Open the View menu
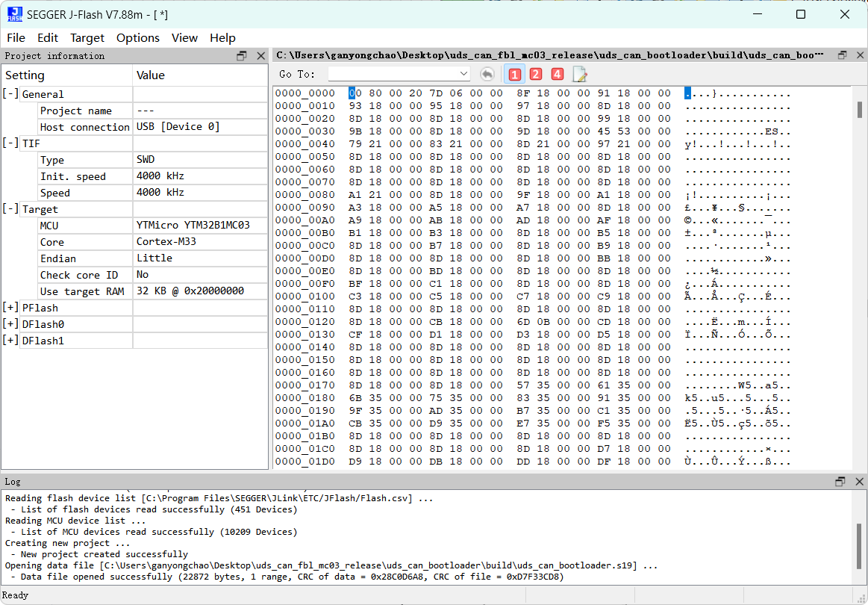 pyautogui.click(x=184, y=37)
